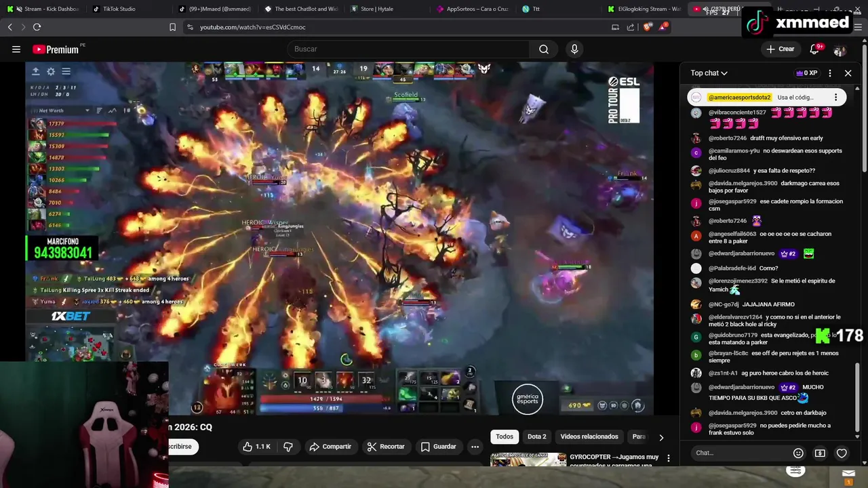
Task: Click username @zs1nt-A1 in chat
Action: (x=724, y=373)
